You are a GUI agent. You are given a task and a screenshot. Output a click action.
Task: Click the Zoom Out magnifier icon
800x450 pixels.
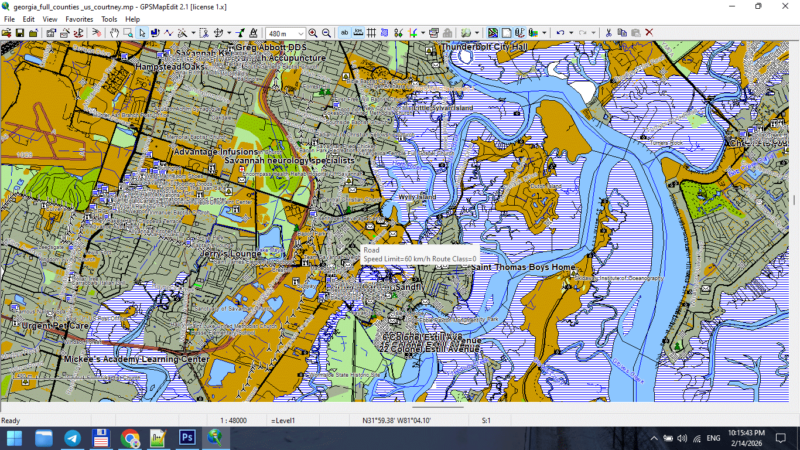[327, 33]
